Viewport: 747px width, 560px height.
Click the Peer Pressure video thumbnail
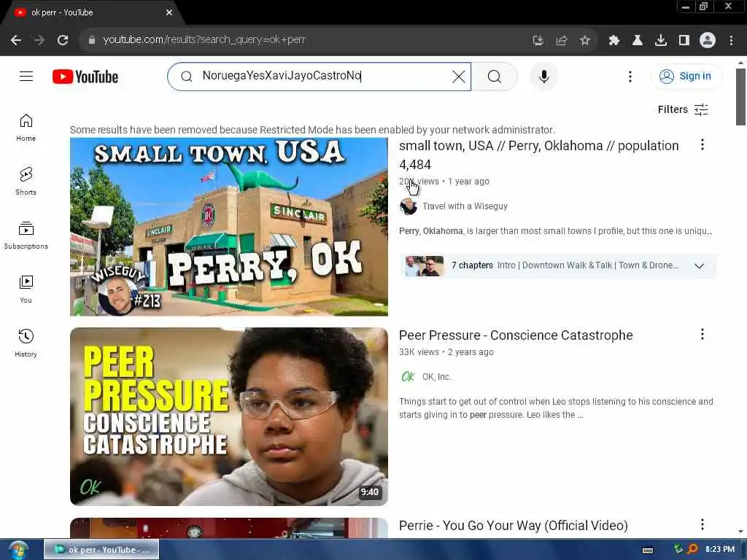click(228, 416)
